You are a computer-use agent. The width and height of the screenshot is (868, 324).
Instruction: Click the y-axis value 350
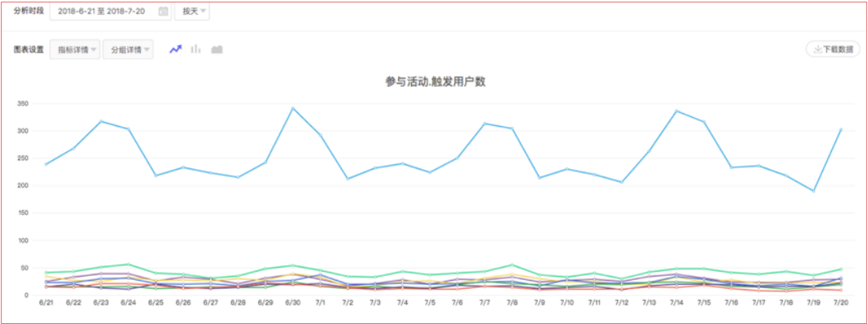coord(22,104)
